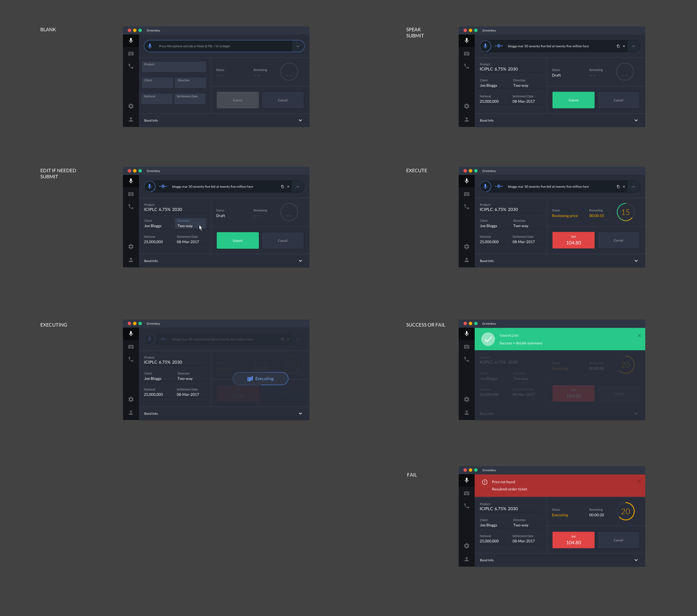Click the warning icon beside Price not found

click(484, 482)
